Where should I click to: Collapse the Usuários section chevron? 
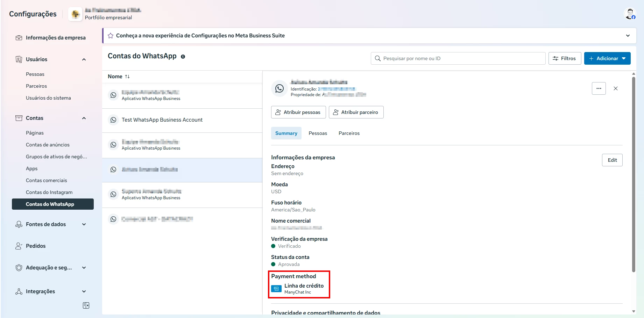84,59
